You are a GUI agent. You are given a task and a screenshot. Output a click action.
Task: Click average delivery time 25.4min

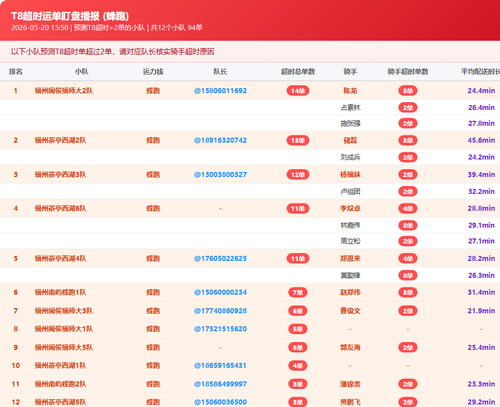(481, 348)
